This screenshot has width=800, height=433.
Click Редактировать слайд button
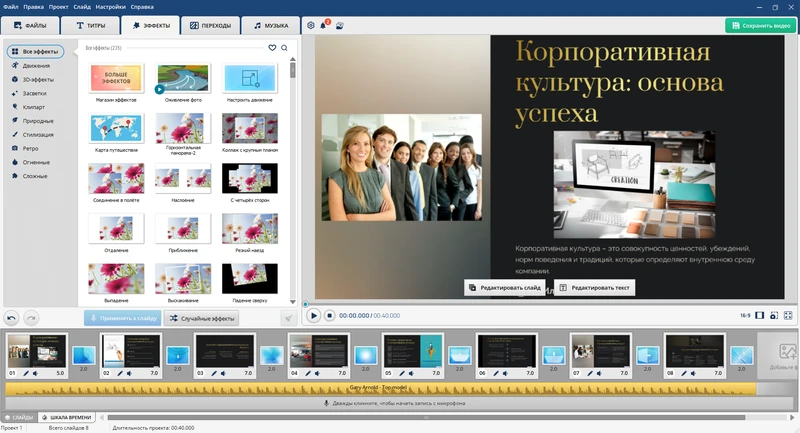[505, 288]
